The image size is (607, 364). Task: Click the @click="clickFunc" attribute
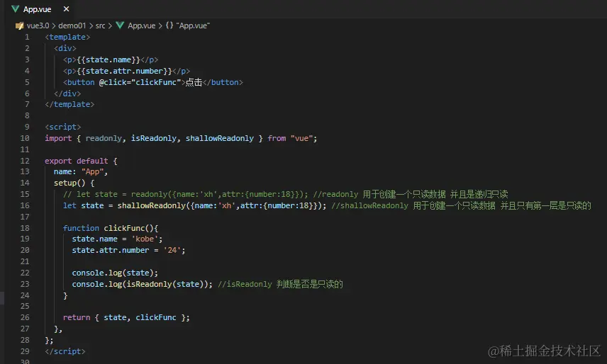tap(140, 82)
